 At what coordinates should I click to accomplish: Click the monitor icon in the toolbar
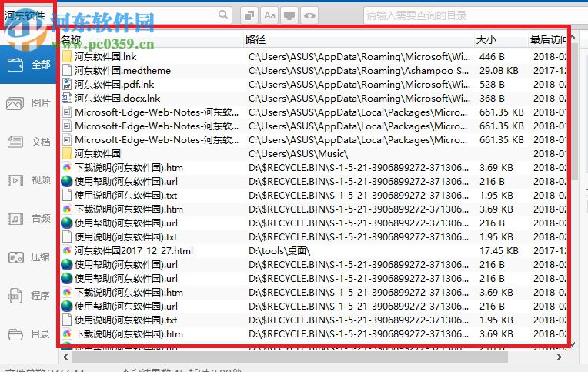[x=289, y=15]
